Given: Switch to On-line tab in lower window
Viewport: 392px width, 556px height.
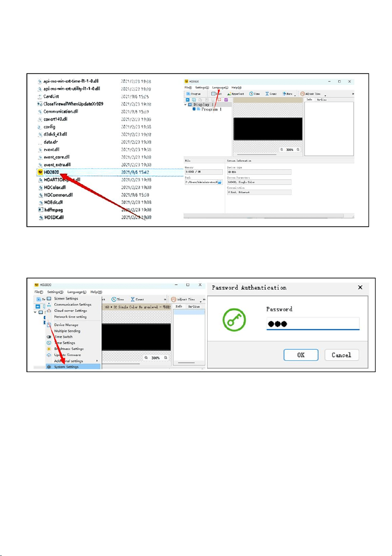Looking at the screenshot, I should tap(194, 307).
